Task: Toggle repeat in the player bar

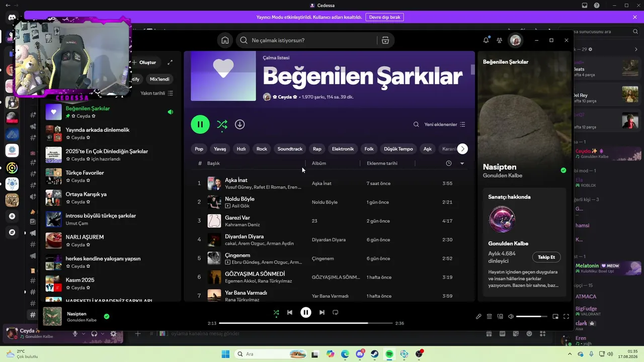Action: 336,312
